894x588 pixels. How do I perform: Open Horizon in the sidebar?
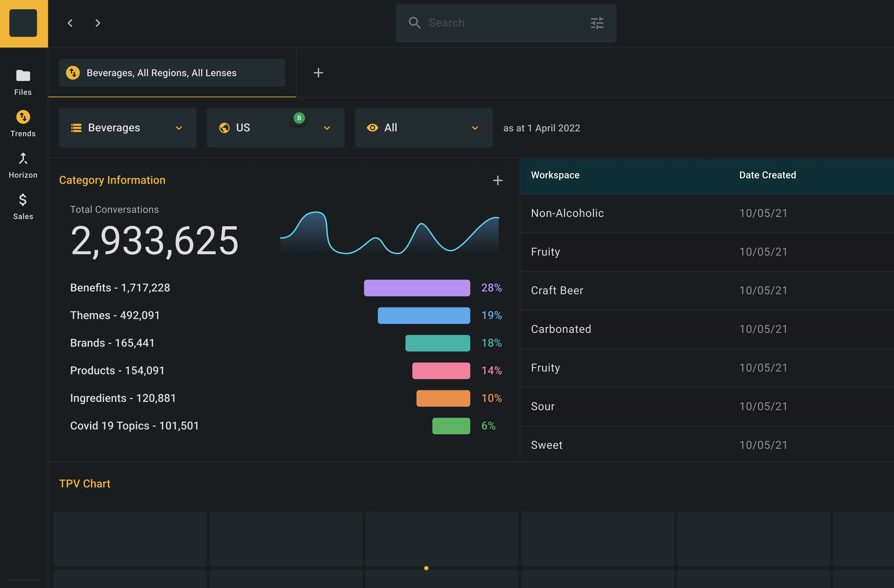[x=23, y=165]
